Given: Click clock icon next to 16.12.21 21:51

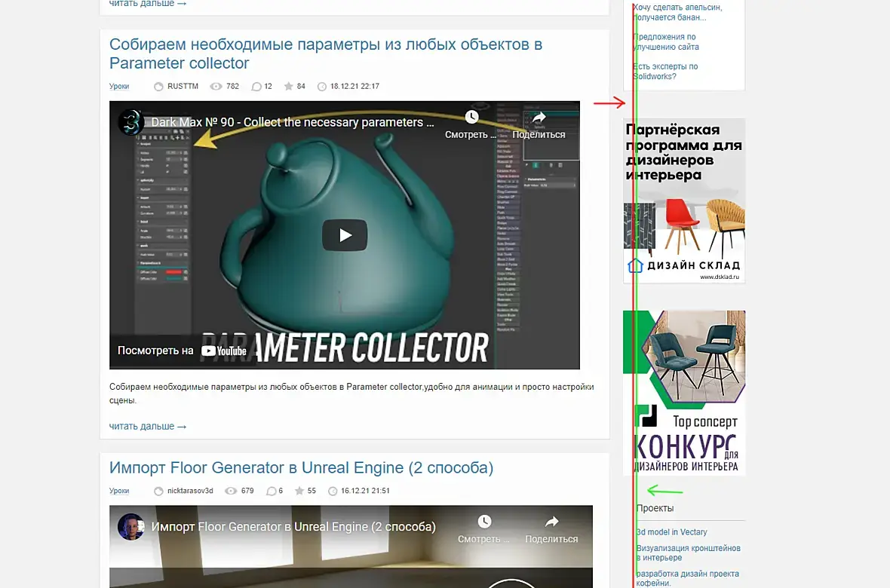Looking at the screenshot, I should 333,491.
